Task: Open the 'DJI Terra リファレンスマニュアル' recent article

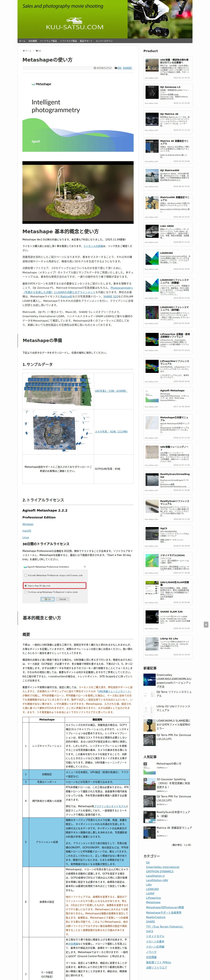Action: 174,694
